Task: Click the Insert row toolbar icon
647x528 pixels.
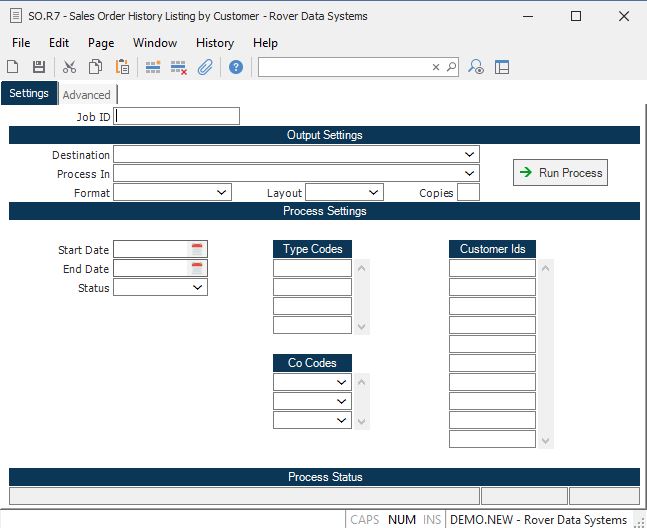Action: (153, 67)
